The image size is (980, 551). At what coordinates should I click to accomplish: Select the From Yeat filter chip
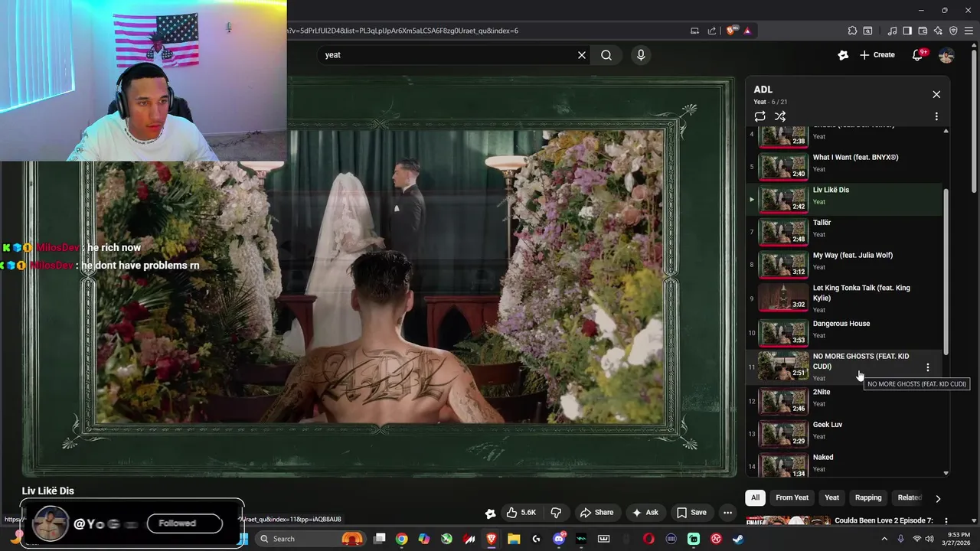click(x=792, y=497)
